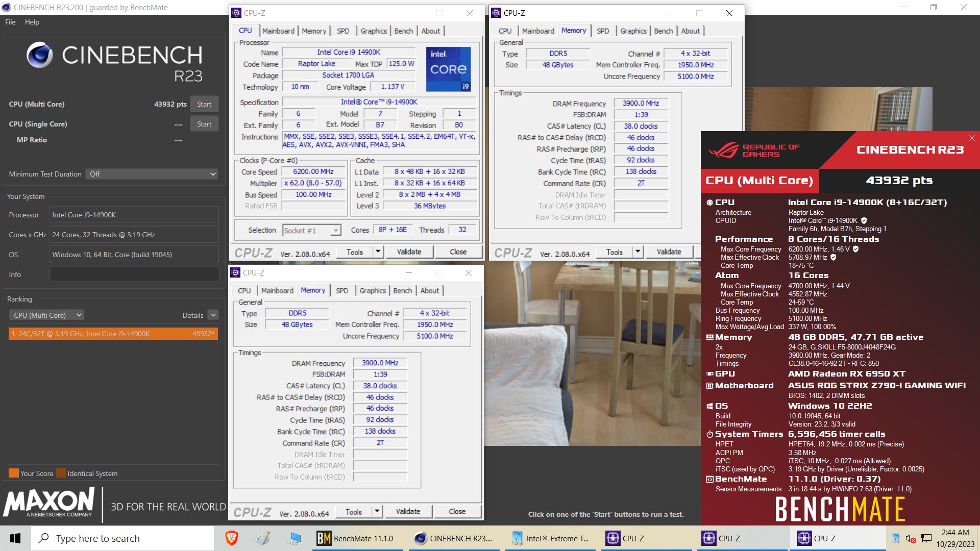Image resolution: width=980 pixels, height=551 pixels.
Task: Open SPD tab in top-right CPU-Z window
Action: pyautogui.click(x=603, y=31)
